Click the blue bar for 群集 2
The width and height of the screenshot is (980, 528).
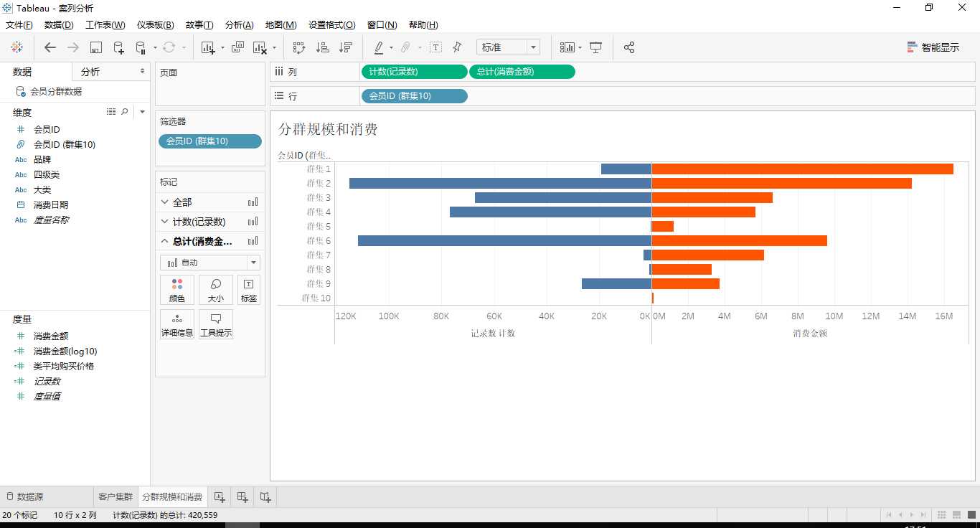500,183
